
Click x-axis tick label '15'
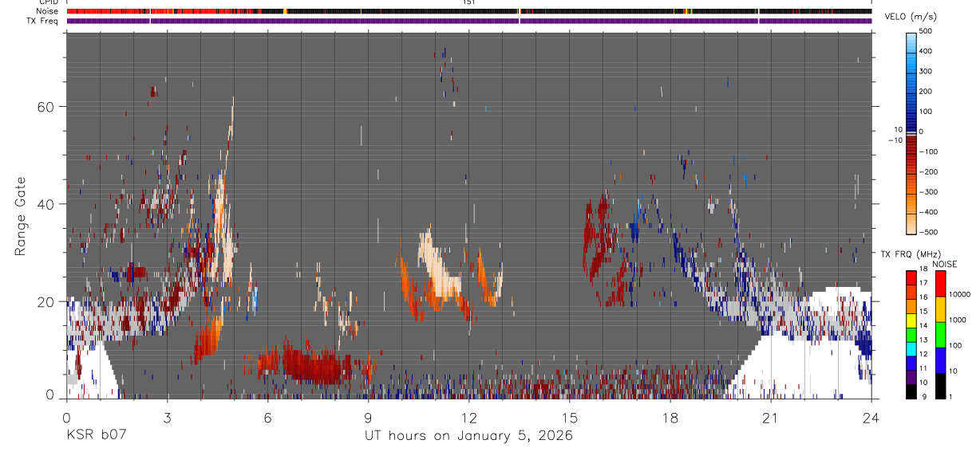pyautogui.click(x=569, y=417)
